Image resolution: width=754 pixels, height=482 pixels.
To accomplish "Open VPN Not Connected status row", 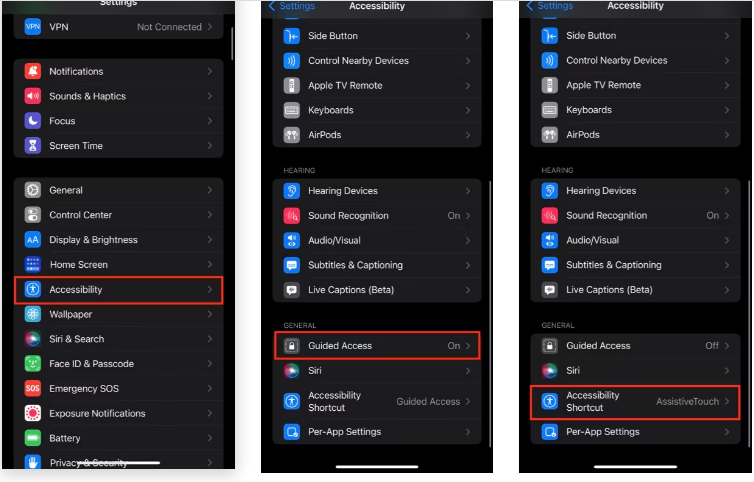I will click(x=119, y=27).
